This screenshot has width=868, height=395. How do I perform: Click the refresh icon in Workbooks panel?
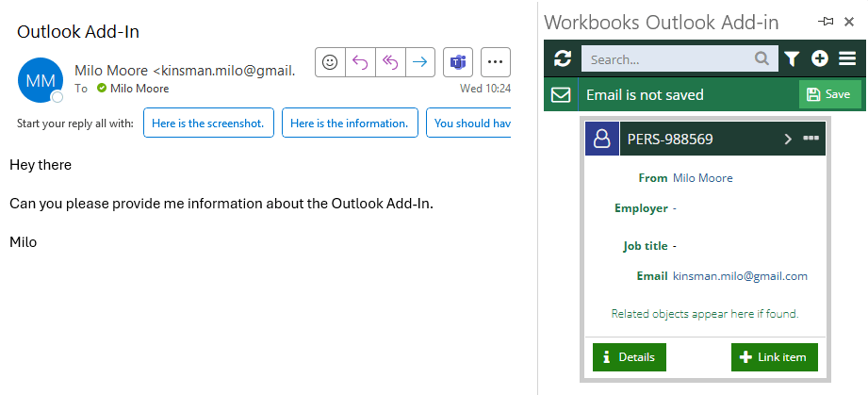click(x=563, y=58)
